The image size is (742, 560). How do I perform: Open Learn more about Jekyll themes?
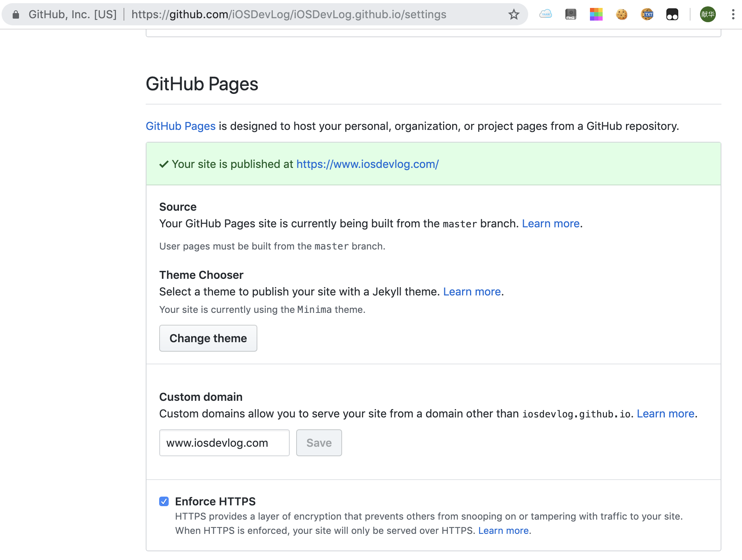coord(472,291)
